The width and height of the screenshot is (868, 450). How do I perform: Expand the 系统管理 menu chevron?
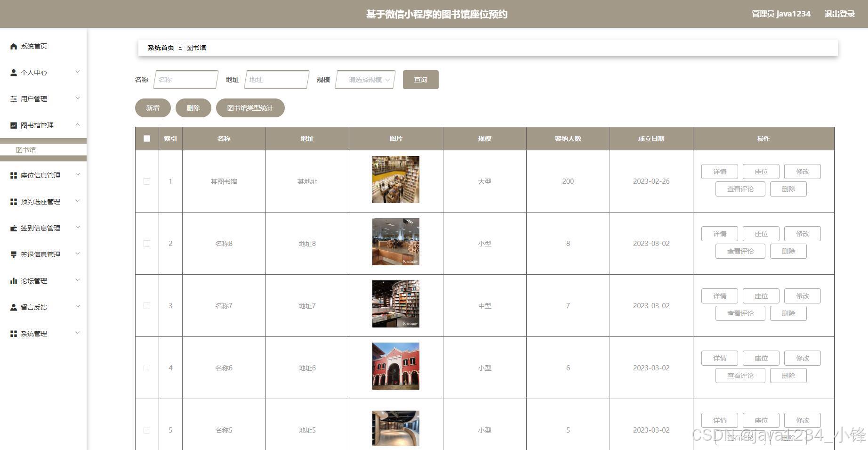pos(78,333)
